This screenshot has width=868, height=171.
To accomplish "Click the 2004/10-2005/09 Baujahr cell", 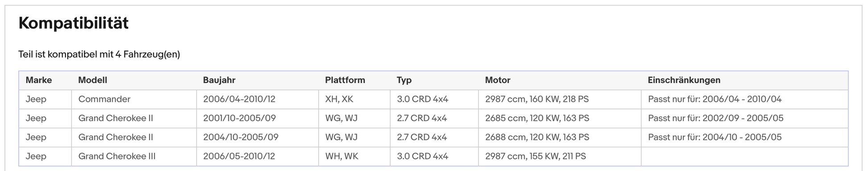I will point(257,137).
